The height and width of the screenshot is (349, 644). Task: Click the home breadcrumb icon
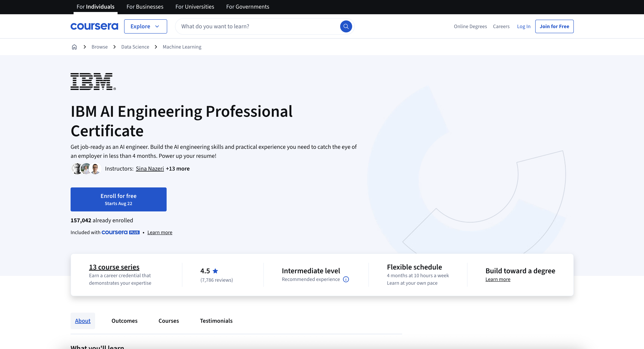tap(74, 47)
